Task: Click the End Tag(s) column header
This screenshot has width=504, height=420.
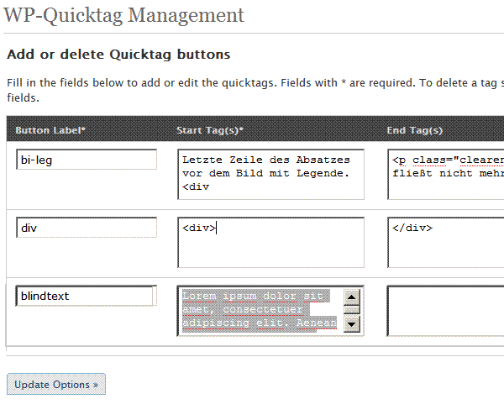Action: [x=415, y=130]
